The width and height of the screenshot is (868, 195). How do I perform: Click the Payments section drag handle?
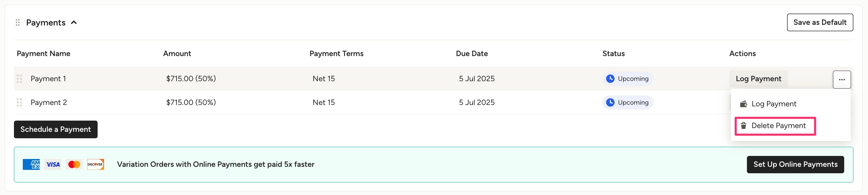[x=18, y=22]
